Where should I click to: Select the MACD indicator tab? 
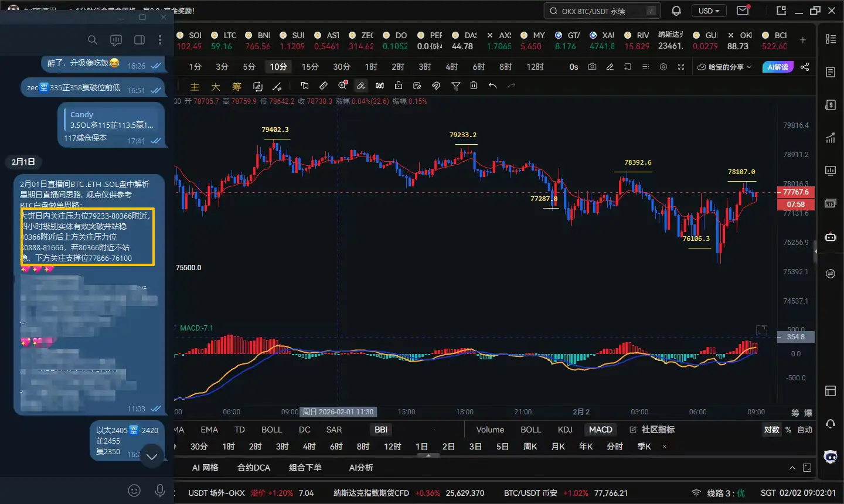pos(600,430)
